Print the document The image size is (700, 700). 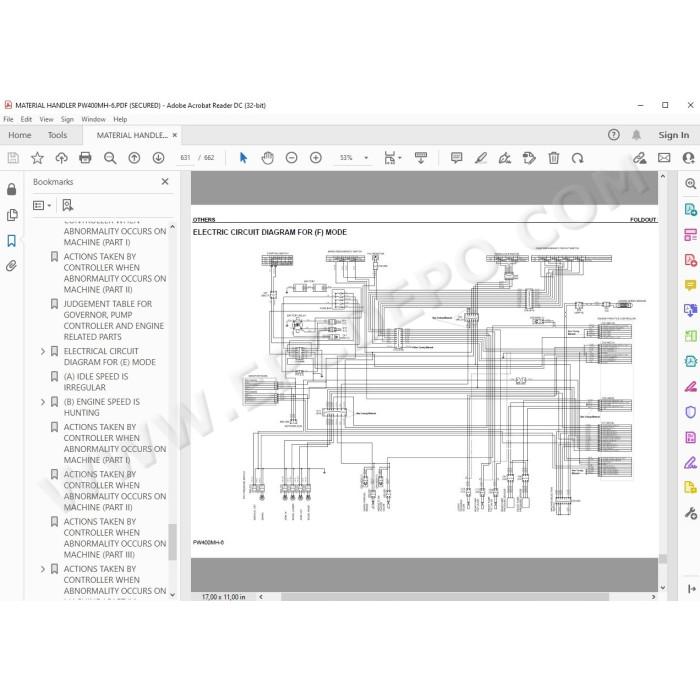point(85,158)
